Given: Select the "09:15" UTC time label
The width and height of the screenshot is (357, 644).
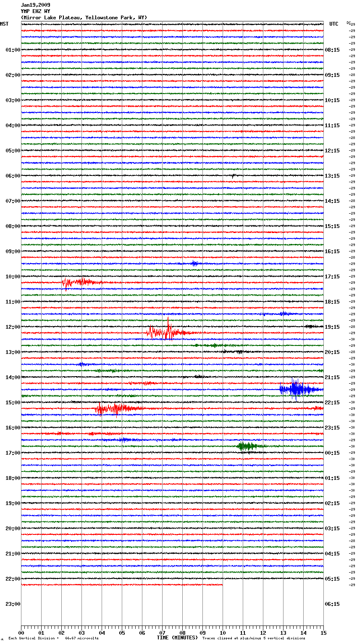Looking at the screenshot, I should tap(332, 75).
